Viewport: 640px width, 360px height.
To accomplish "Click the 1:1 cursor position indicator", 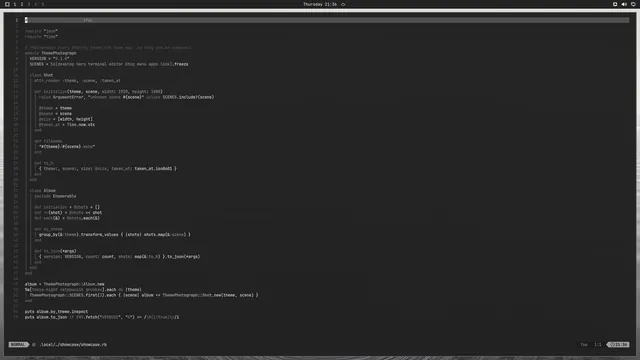I will click(x=598, y=344).
